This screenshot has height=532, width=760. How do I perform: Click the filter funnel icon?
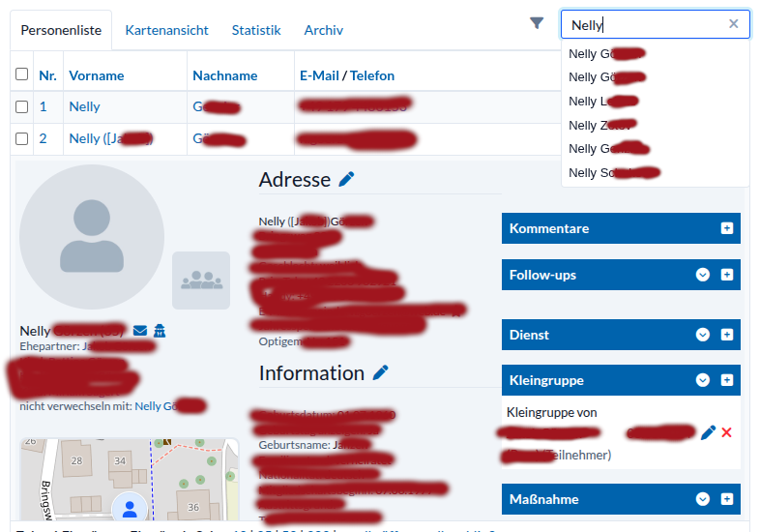(537, 24)
